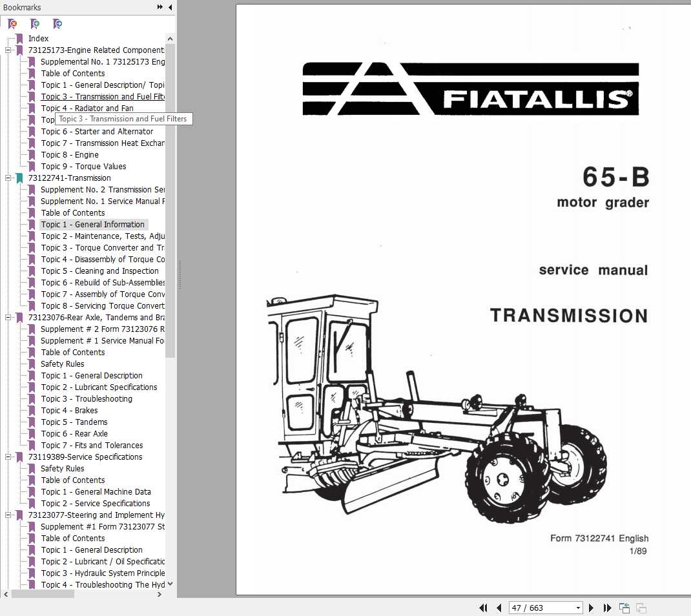Collapse the 73125173-Engine Related Components node

[x=8, y=50]
